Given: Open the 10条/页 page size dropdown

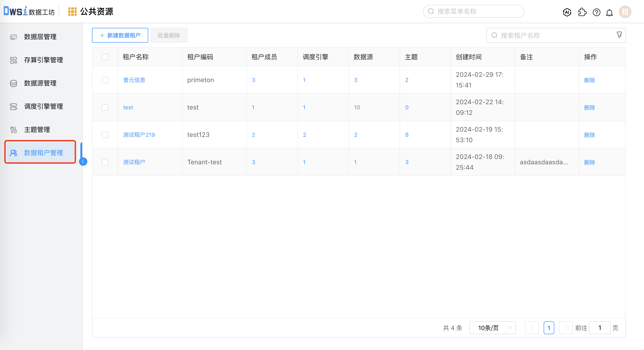Looking at the screenshot, I should tap(492, 327).
